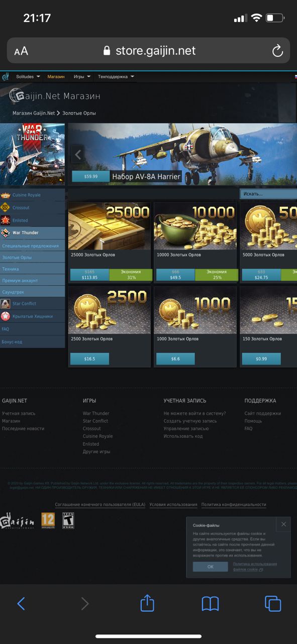297x644 pixels.
Task: Accept cookies with the OK button
Action: tap(210, 567)
